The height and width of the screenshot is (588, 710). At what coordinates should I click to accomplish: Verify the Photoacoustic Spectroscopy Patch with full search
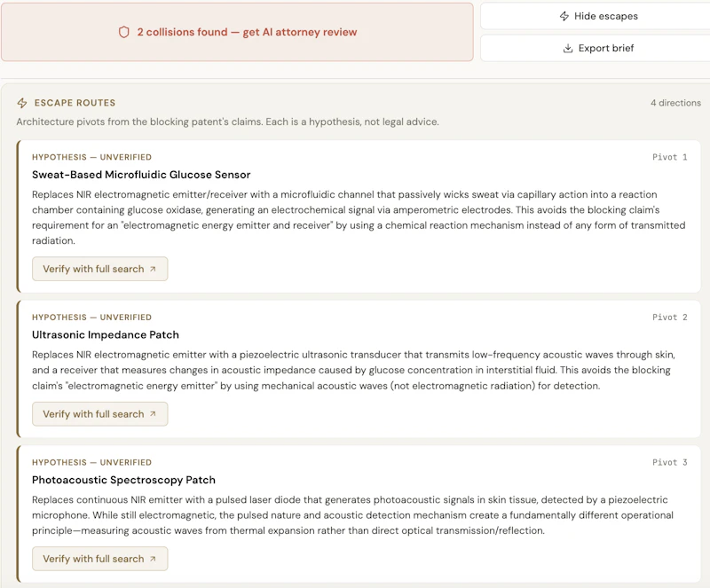(100, 559)
